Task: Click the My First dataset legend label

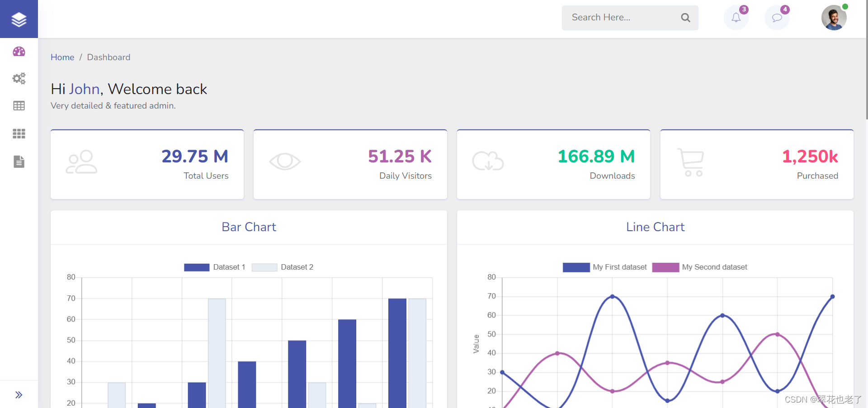Action: 620,267
